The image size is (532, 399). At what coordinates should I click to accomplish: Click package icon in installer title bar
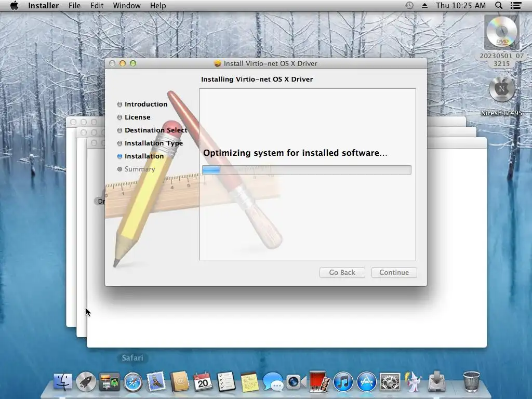[x=218, y=63]
